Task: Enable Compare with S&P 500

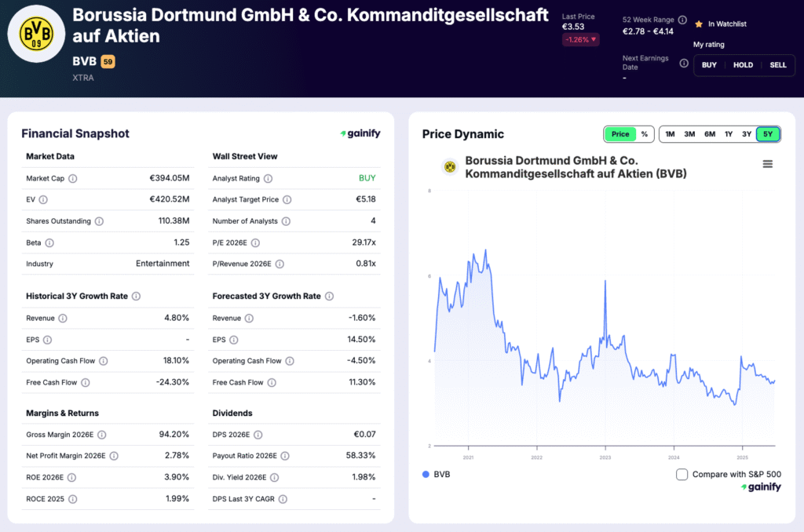Action: 682,475
